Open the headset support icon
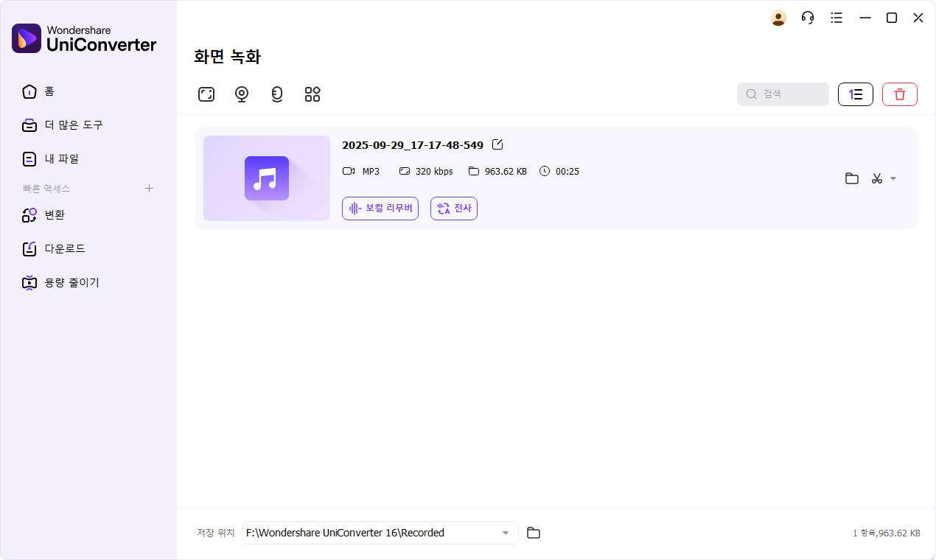This screenshot has height=560, width=936. coord(808,18)
